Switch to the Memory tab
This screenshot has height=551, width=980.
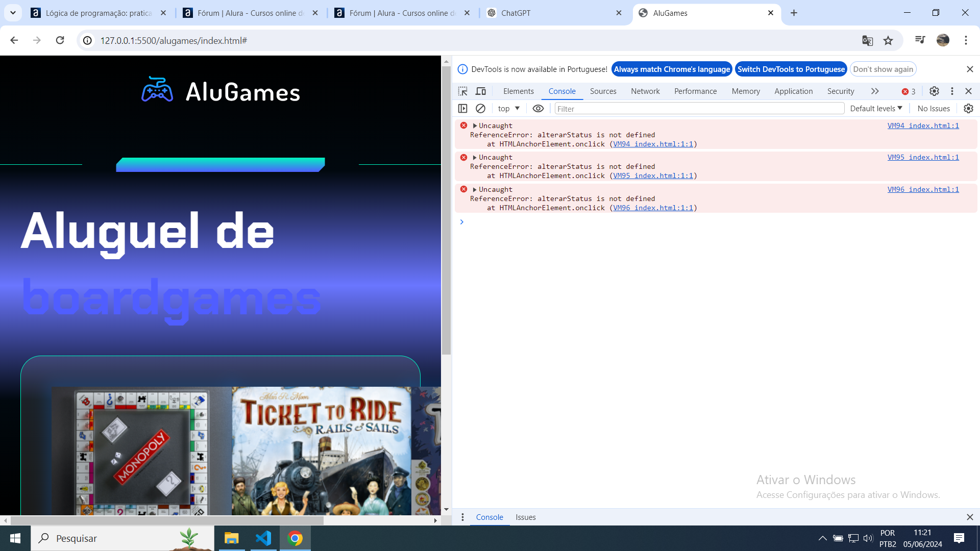click(x=746, y=91)
